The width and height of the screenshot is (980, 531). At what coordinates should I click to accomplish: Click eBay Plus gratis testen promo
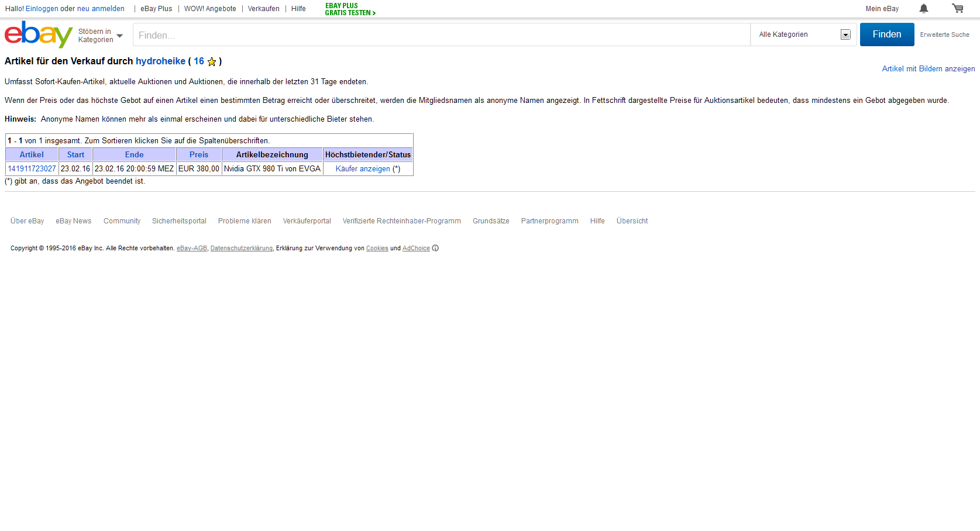click(350, 9)
